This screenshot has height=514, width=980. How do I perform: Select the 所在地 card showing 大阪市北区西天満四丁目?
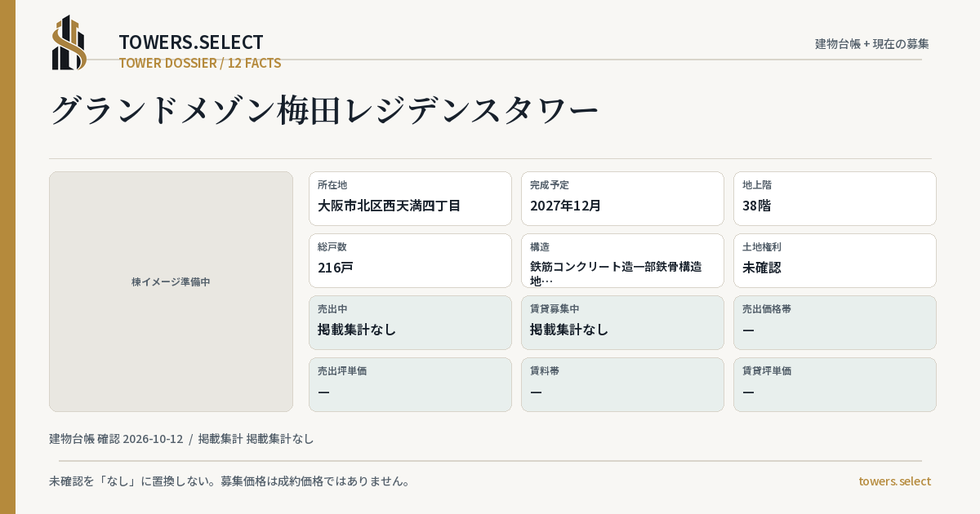pyautogui.click(x=410, y=198)
